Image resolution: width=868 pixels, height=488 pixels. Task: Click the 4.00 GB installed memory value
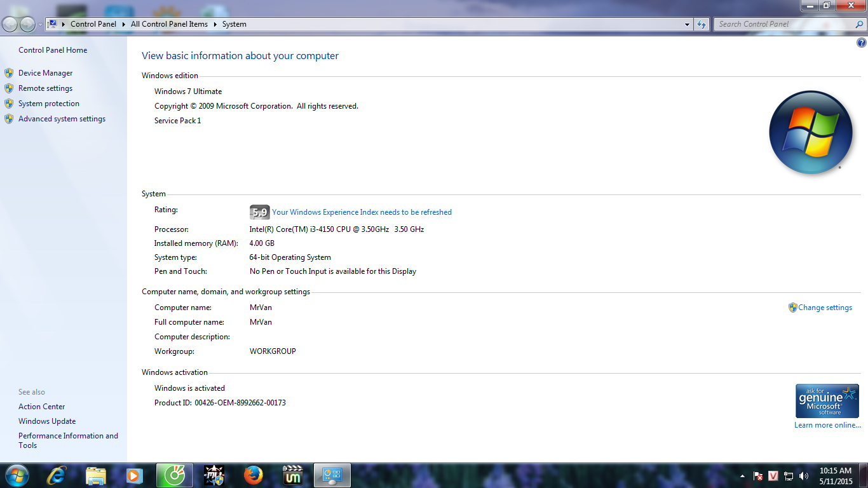[x=262, y=243]
